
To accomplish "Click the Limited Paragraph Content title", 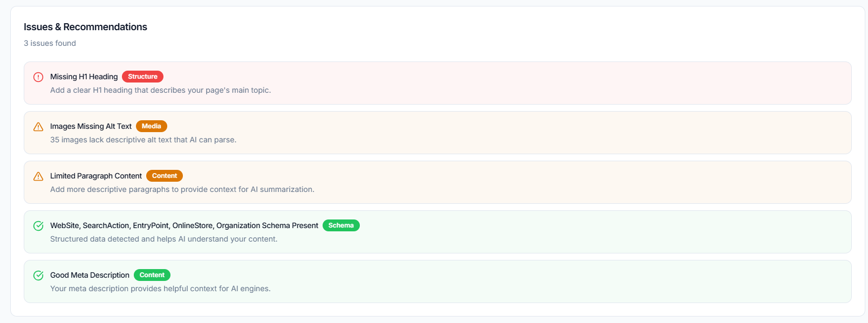I will click(96, 176).
